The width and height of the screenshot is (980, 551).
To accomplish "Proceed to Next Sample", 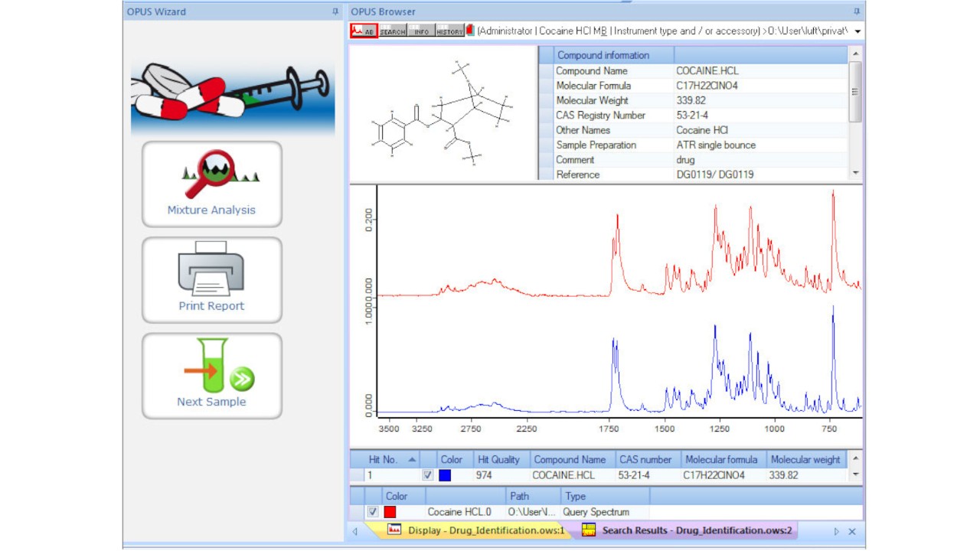I will pos(212,376).
